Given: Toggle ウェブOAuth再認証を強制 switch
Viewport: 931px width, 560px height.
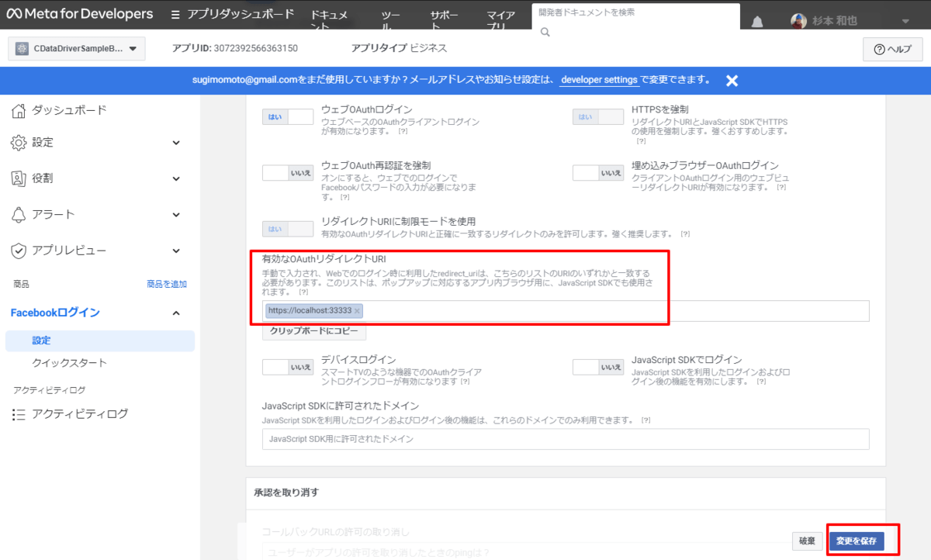Looking at the screenshot, I should [x=288, y=173].
